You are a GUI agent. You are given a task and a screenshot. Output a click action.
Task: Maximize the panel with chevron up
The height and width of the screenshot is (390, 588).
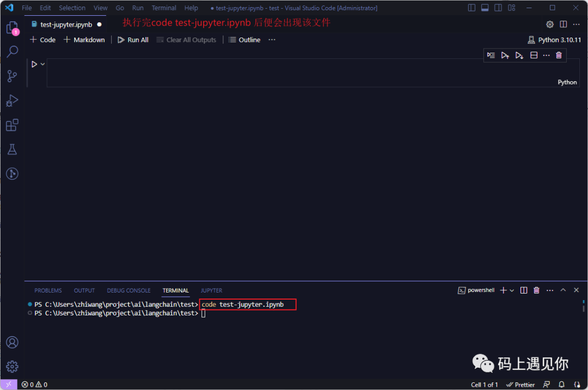pos(563,290)
